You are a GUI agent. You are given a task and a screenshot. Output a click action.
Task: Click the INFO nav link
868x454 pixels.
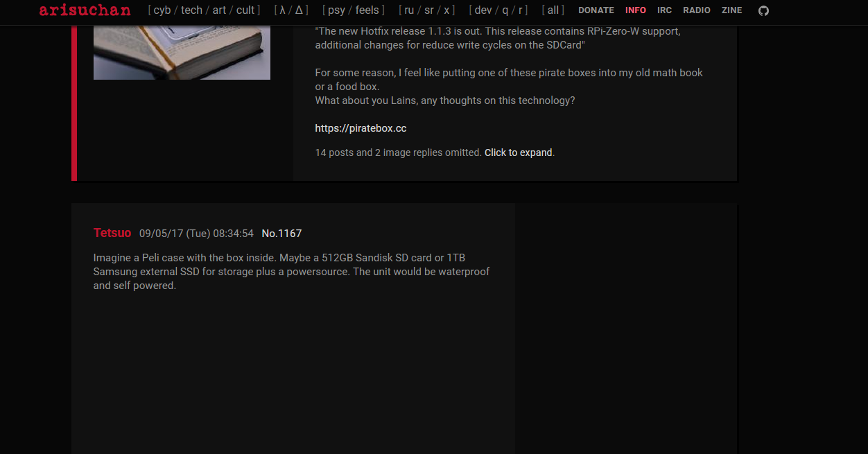pyautogui.click(x=636, y=10)
